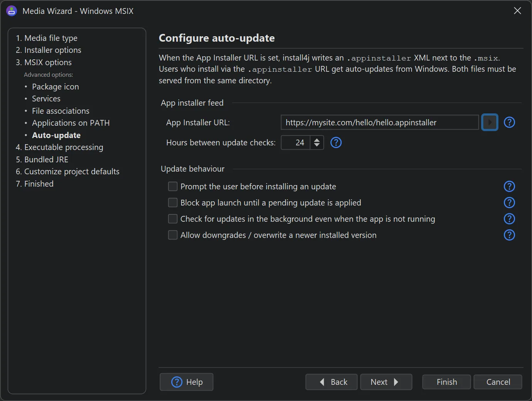The width and height of the screenshot is (532, 401).
Task: Click the Help button
Action: [187, 382]
